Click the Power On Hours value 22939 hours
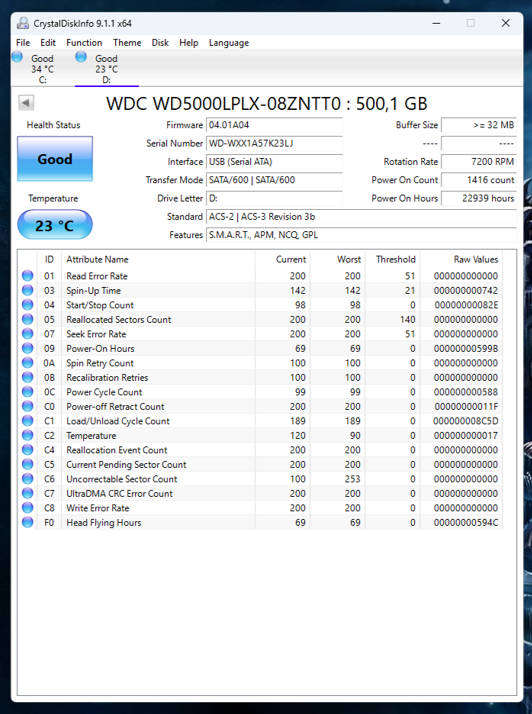 click(479, 199)
